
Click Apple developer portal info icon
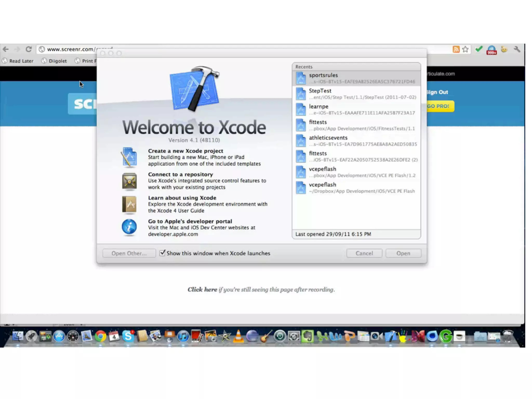(129, 227)
